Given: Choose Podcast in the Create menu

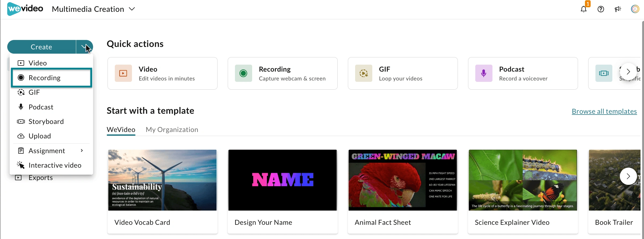Looking at the screenshot, I should (51, 107).
